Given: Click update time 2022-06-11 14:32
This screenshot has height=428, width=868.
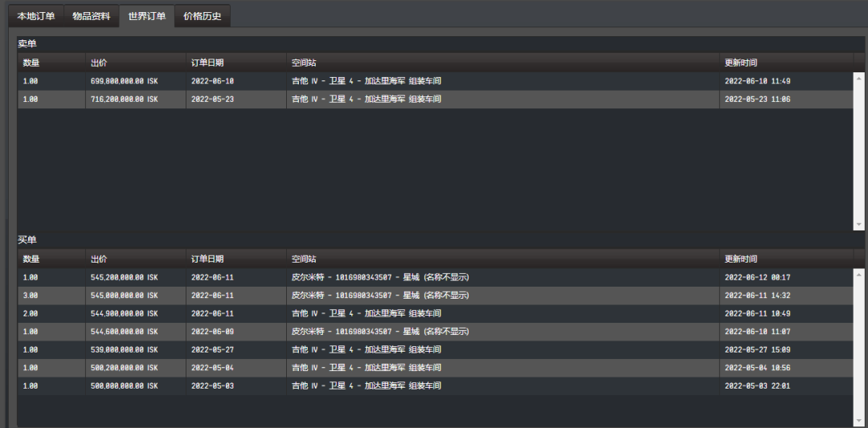Looking at the screenshot, I should click(757, 296).
